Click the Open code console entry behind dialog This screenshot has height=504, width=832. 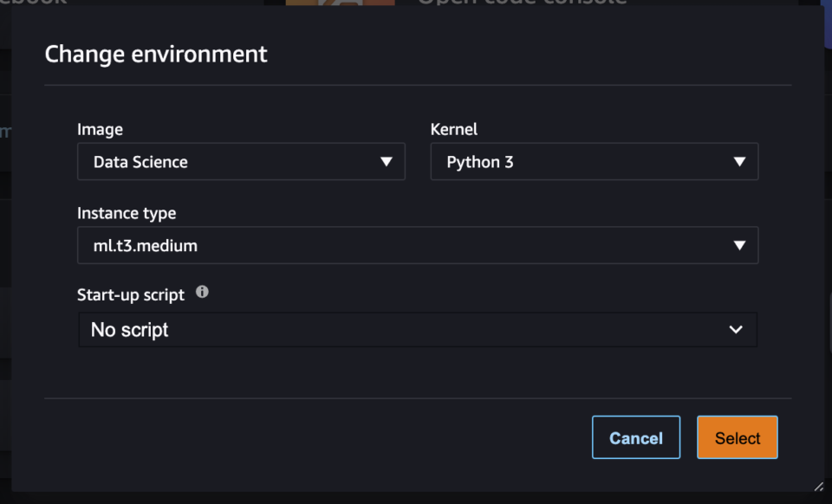click(522, 3)
